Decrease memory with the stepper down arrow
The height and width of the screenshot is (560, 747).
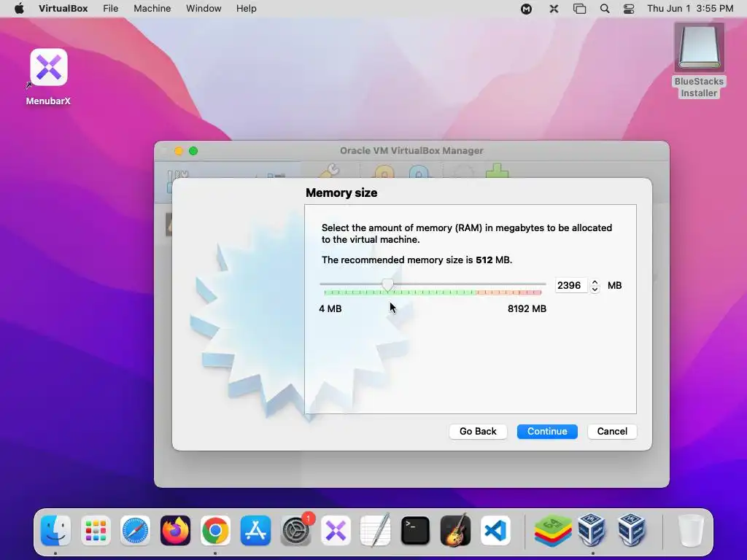pos(595,289)
